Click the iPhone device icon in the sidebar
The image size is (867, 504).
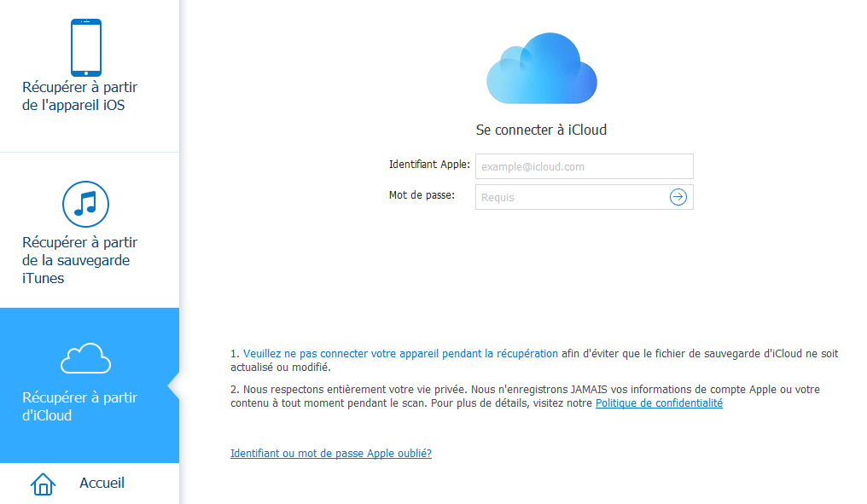coord(86,48)
